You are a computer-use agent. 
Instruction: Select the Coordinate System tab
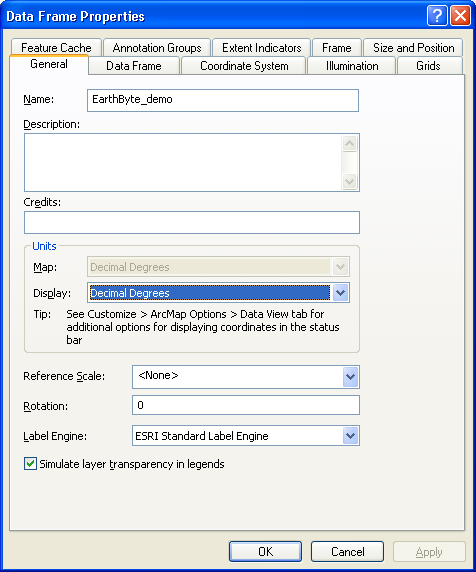coord(244,66)
